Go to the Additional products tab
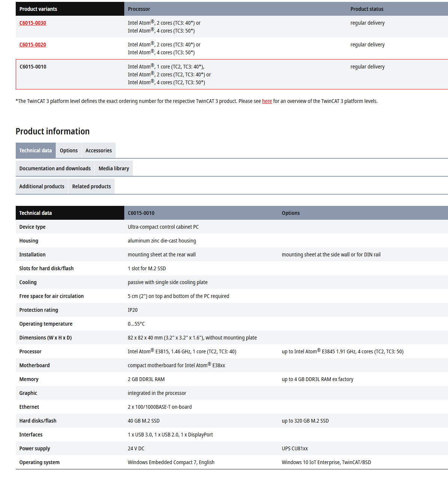The image size is (448, 478). pos(42,186)
